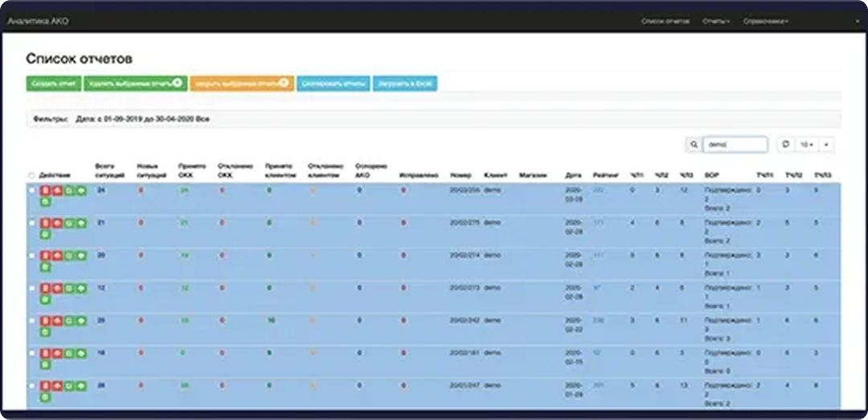Click second green action icon in the 18-situations row

pos(80,352)
